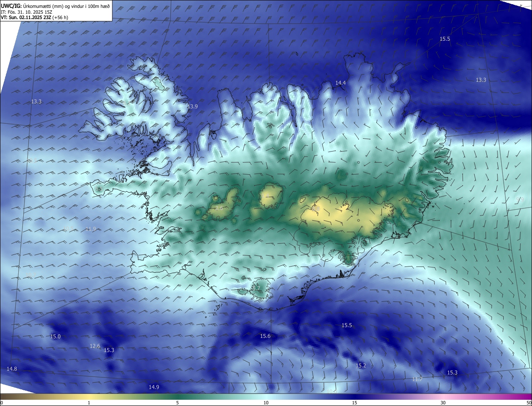
Task: Click the 15.5 value near 15.6
Action: point(347,325)
